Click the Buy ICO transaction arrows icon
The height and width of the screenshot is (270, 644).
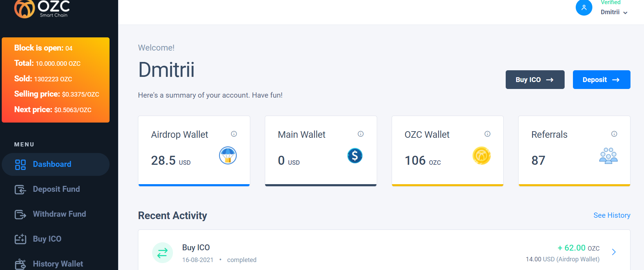[162, 253]
